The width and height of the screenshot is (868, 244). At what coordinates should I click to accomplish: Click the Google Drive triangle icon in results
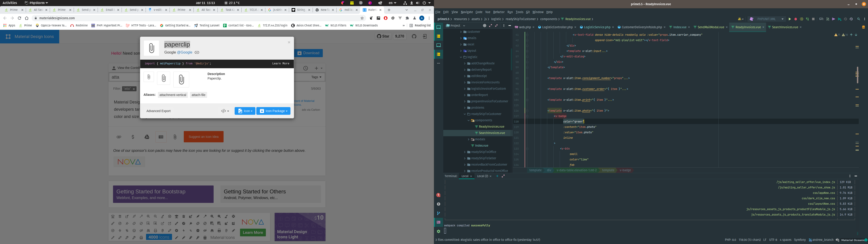tap(147, 137)
